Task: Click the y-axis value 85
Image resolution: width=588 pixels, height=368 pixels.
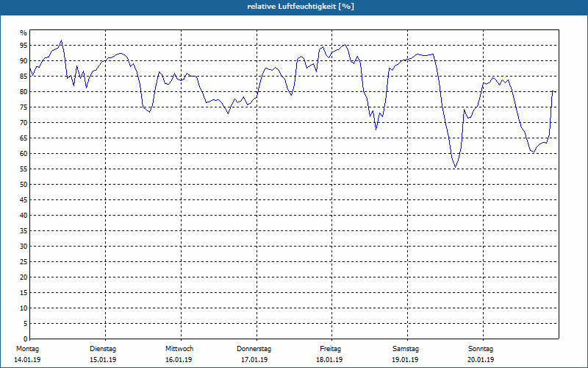Action: click(24, 77)
